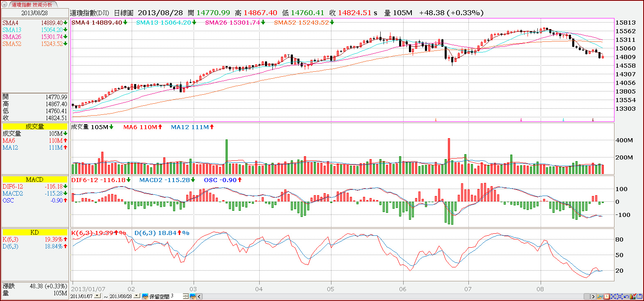This screenshot has width=644, height=301.
Task: Click the 保留空間 spinner arrows
Action: tap(186, 296)
